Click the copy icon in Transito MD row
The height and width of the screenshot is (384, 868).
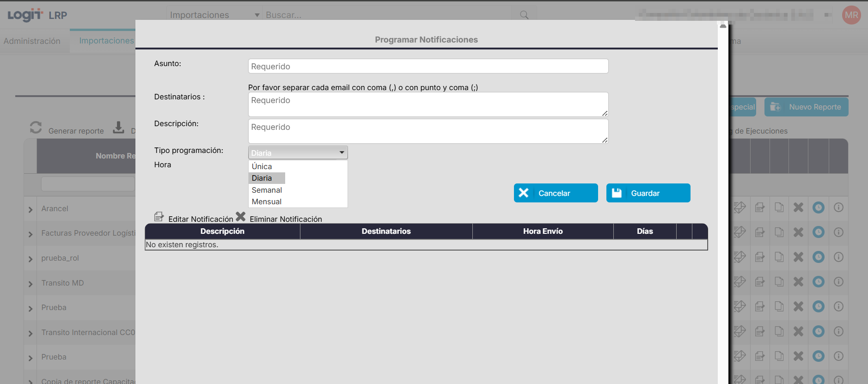[779, 282]
